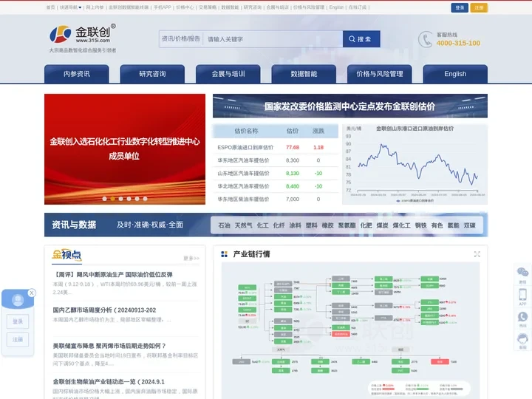Click the search magnifier button 搜索

361,39
